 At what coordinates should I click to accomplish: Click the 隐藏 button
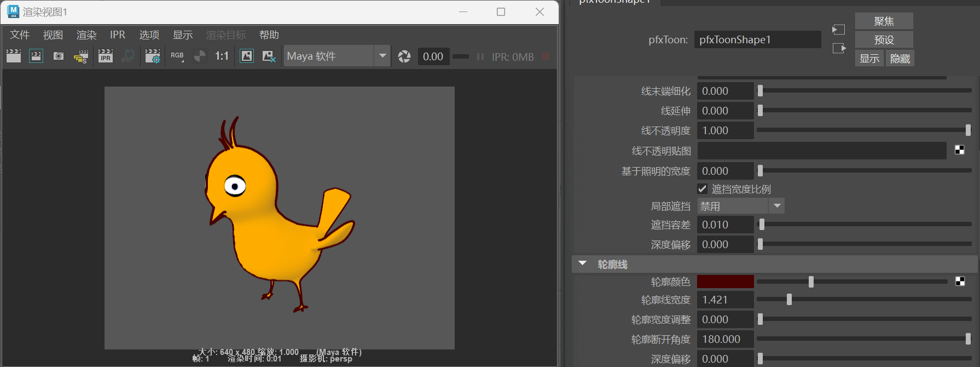(900, 59)
